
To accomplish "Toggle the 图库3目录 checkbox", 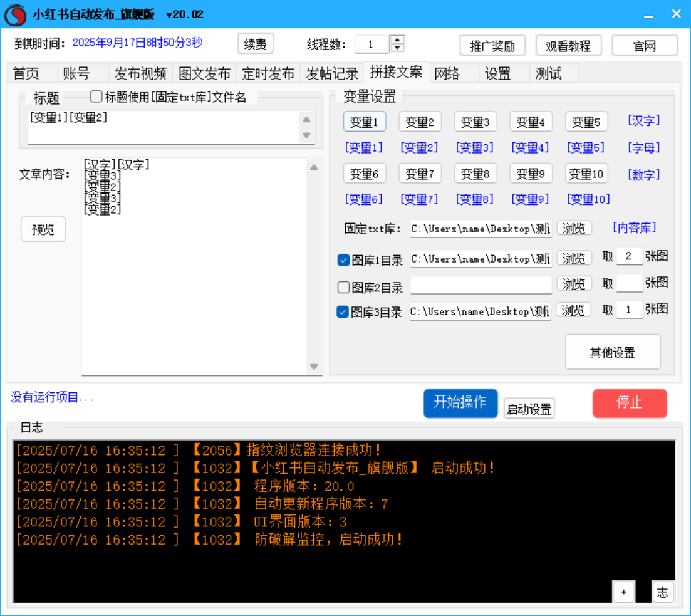I will [343, 312].
